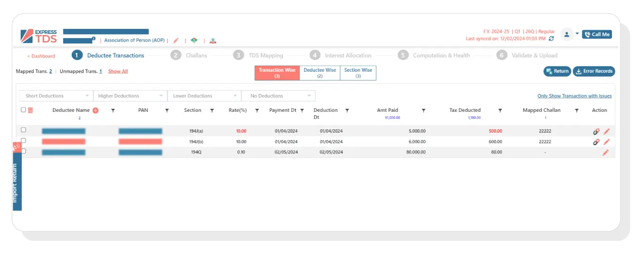
Task: Click the Error Records button
Action: pyautogui.click(x=594, y=71)
